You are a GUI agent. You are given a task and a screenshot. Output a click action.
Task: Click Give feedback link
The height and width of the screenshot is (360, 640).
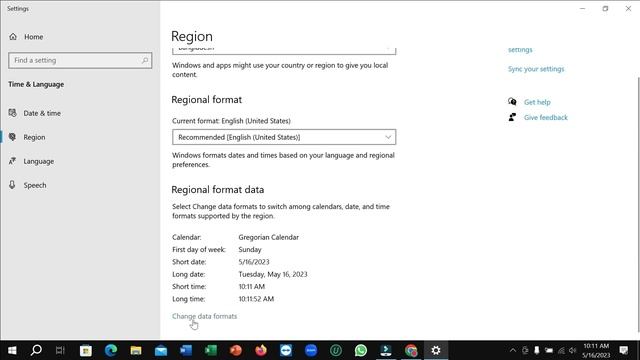click(x=546, y=118)
